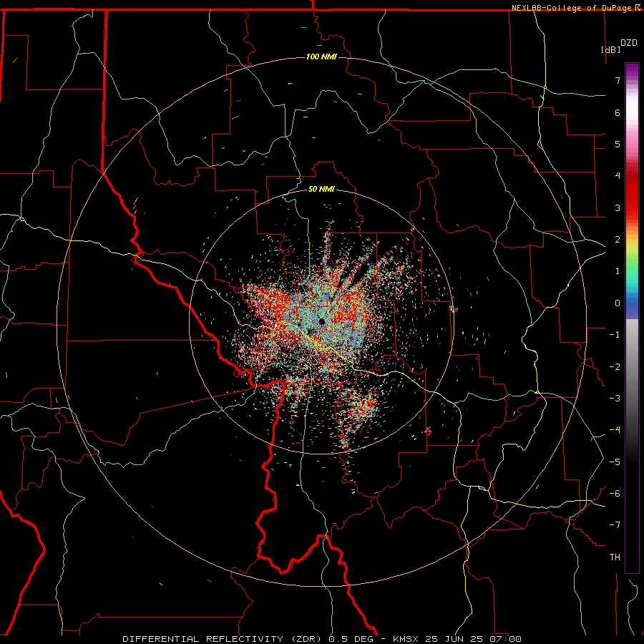Click the 100 NMI range ring label
644x644 pixels.
click(x=321, y=57)
